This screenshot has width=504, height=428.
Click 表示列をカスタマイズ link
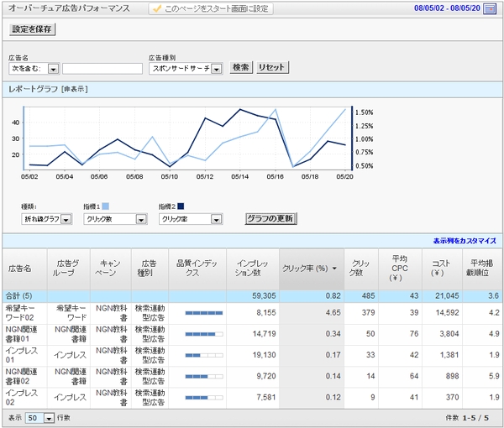[x=465, y=239]
